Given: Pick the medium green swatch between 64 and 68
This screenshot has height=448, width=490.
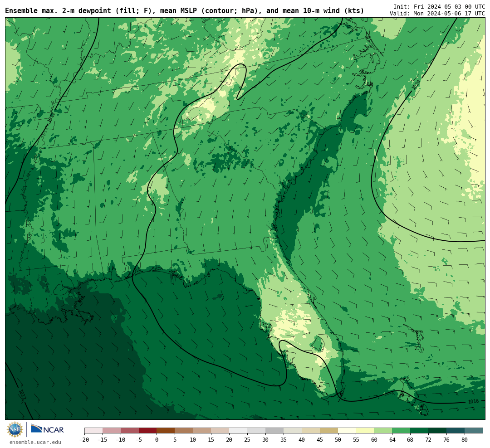Looking at the screenshot, I should 402,431.
